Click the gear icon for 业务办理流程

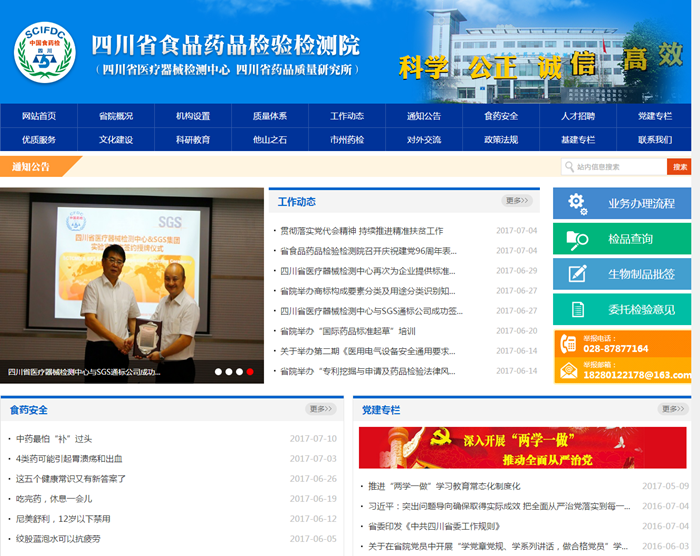(577, 203)
